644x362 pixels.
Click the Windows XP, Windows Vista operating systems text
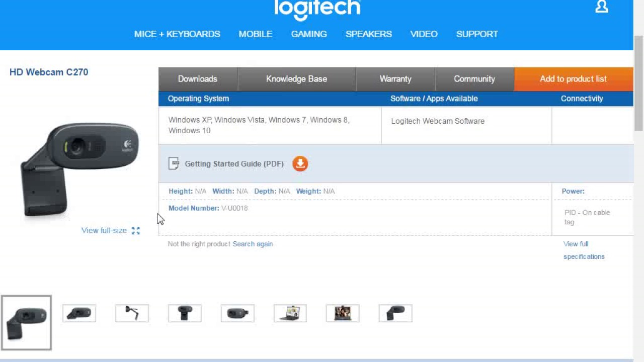[x=259, y=125]
